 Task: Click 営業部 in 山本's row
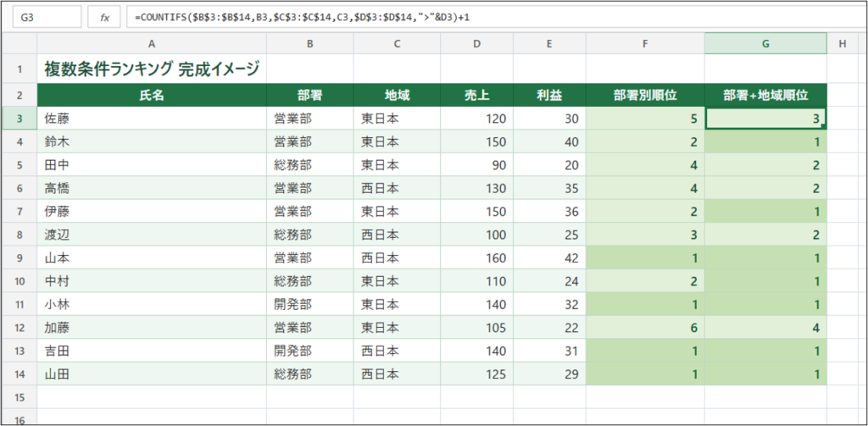pos(310,257)
